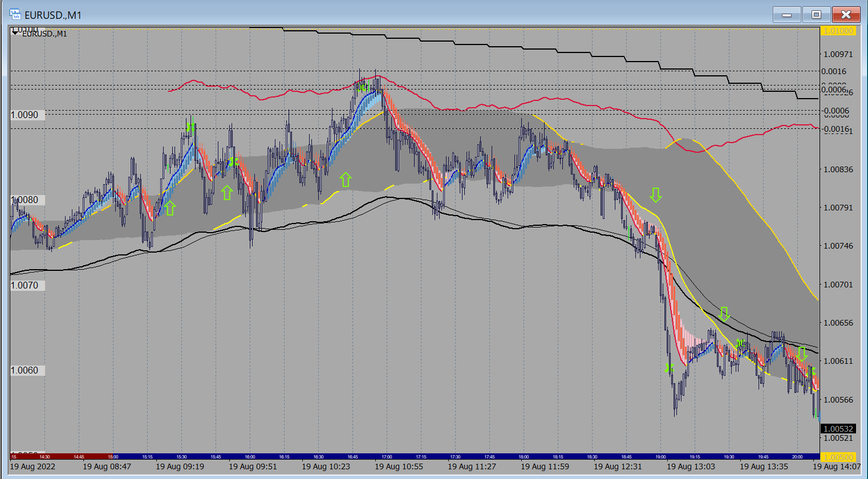
Task: Select the leftmost green down arrow signal
Action: (656, 195)
